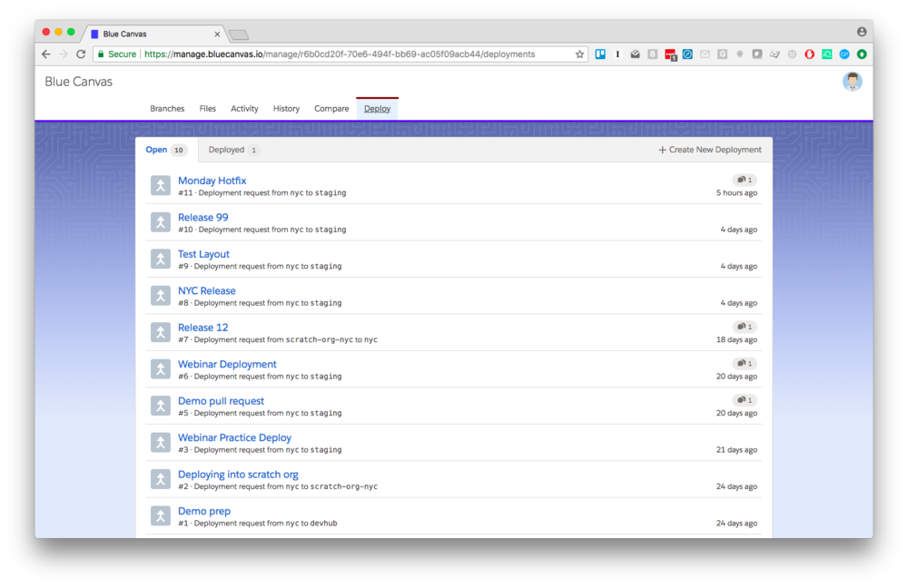Click Create New Deployment

pyautogui.click(x=709, y=150)
